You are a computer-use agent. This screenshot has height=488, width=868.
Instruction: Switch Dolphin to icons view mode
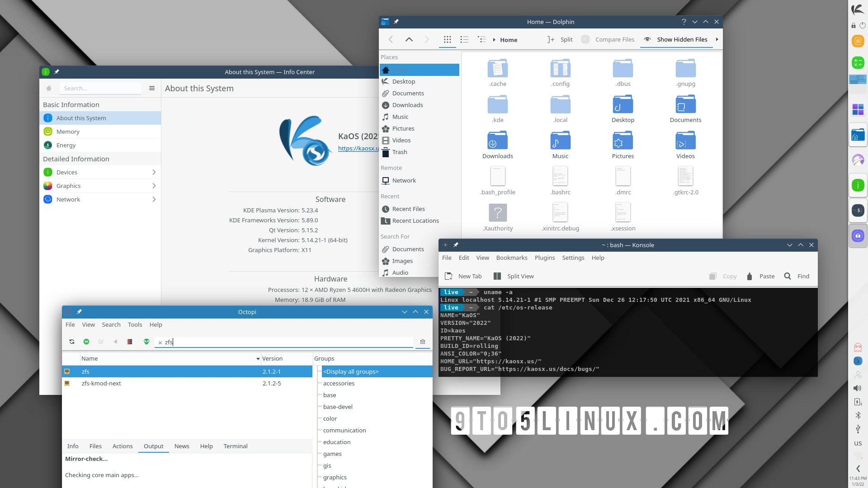[447, 40]
